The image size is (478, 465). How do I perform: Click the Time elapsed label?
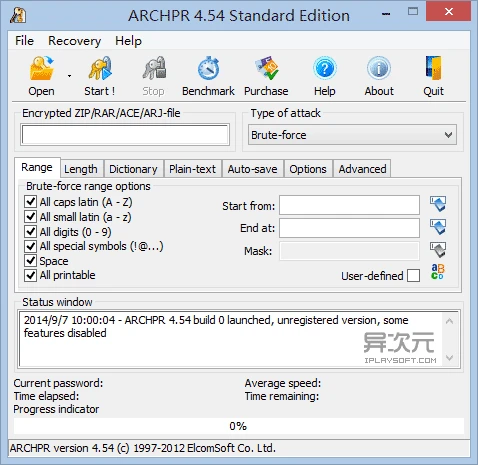[46, 396]
